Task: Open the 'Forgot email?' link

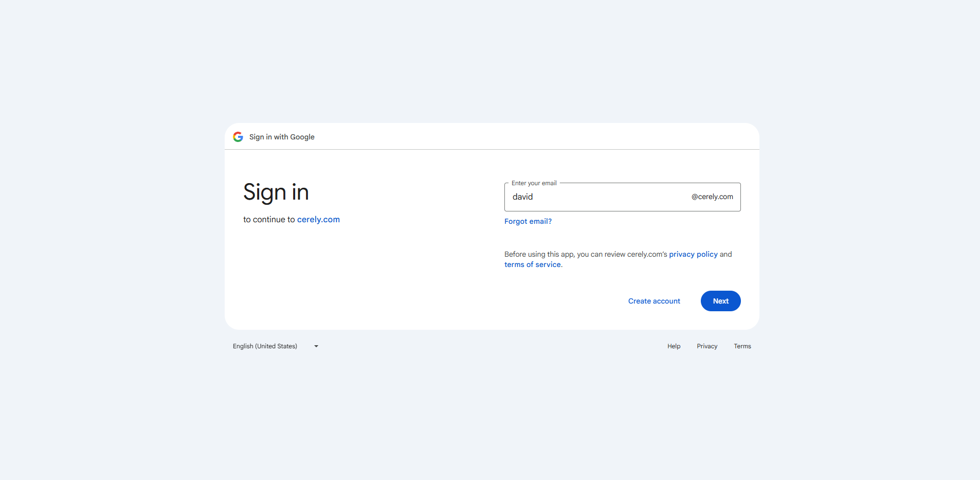Action: (x=528, y=221)
